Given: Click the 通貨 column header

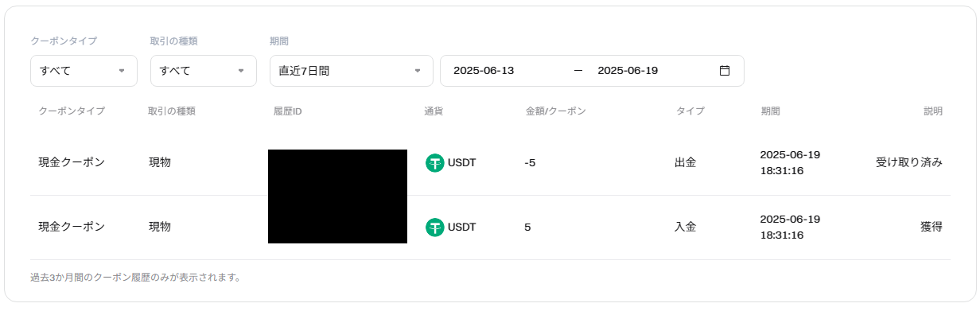Looking at the screenshot, I should click(434, 111).
